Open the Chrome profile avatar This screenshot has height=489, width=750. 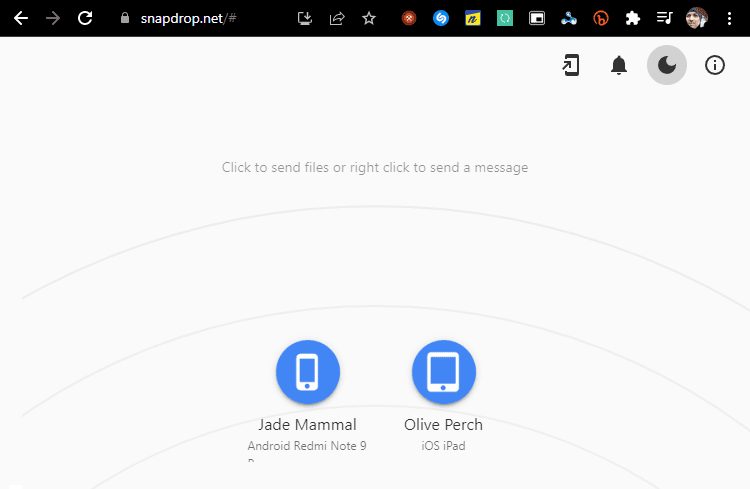[696, 18]
